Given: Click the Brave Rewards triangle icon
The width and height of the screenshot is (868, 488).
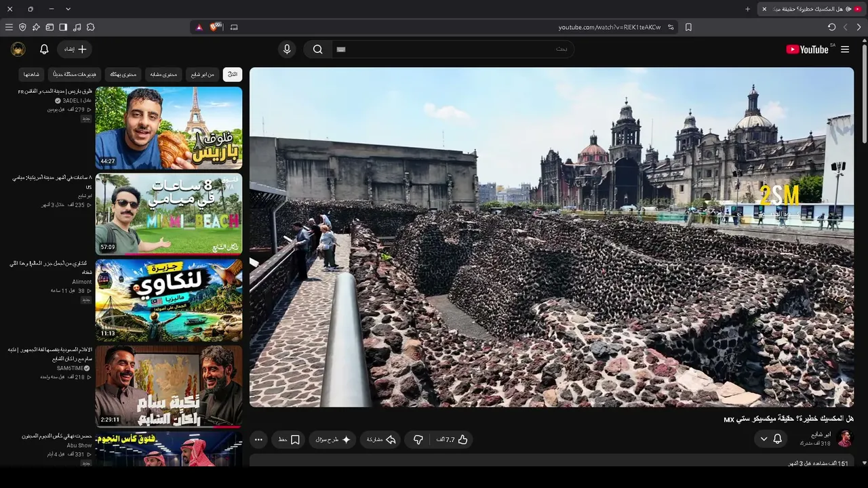Looking at the screenshot, I should coord(199,27).
